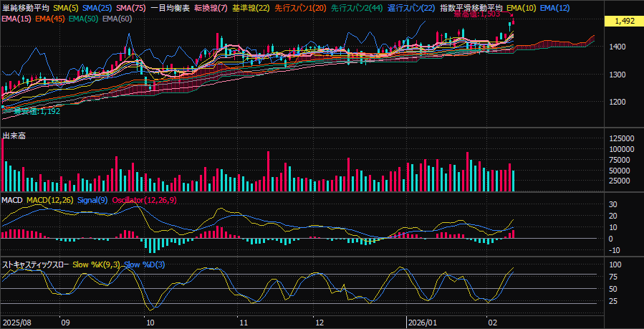This screenshot has width=644, height=329.
Task: Select the EMA(12) legend label
Action: (x=554, y=8)
